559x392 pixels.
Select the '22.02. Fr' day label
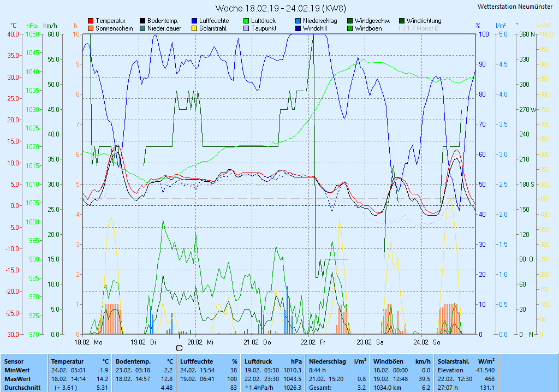click(313, 342)
